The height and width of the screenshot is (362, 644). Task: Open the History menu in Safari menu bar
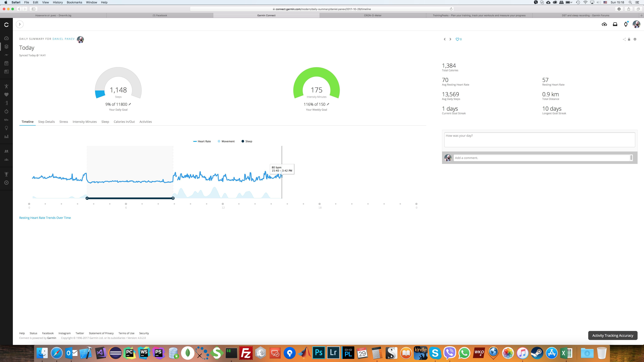[58, 2]
